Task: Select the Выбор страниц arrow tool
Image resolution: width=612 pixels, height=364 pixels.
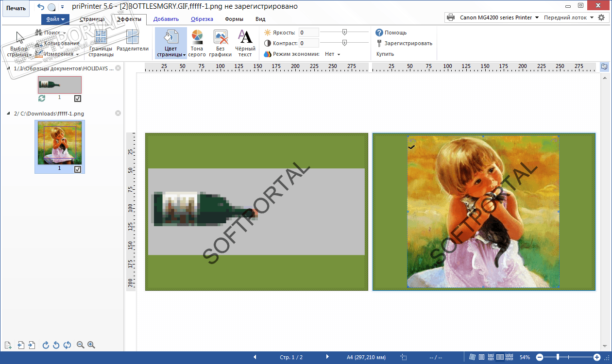Action: coord(19,44)
